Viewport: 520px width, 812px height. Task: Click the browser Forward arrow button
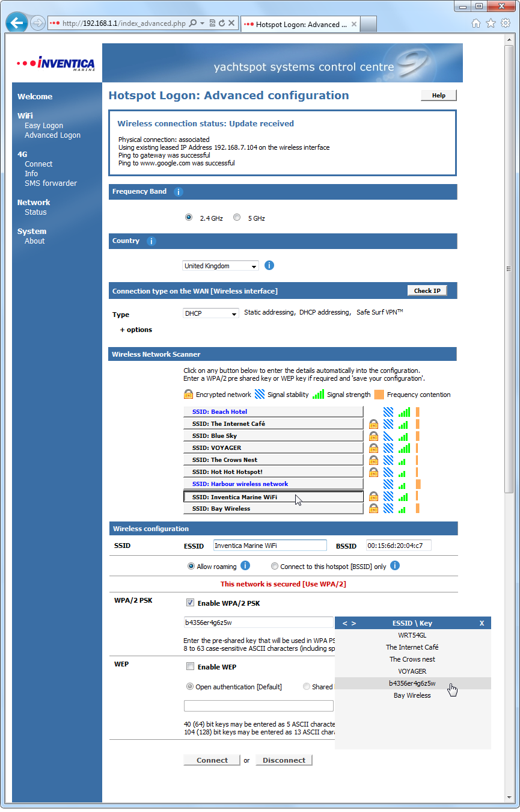38,23
